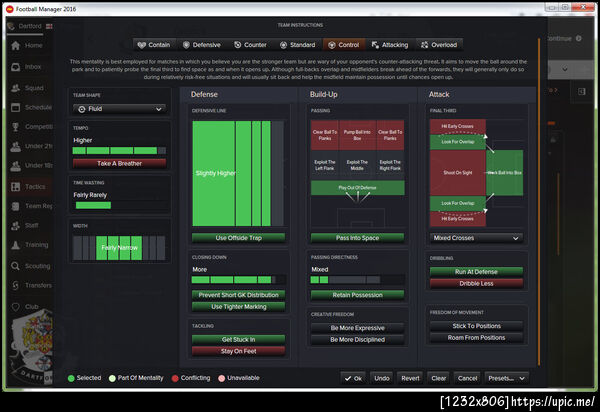Toggle Take A Breather
This screenshot has height=412, width=600.
119,163
